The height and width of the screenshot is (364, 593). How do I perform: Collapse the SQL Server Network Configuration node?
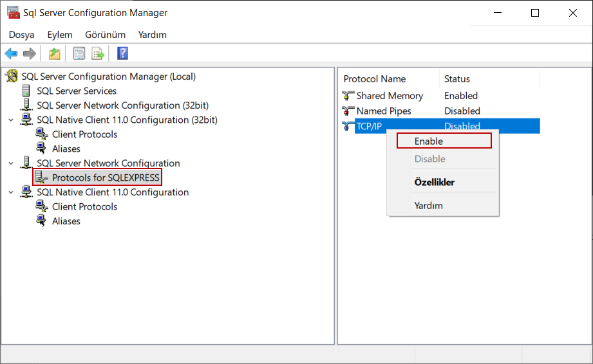click(x=11, y=163)
